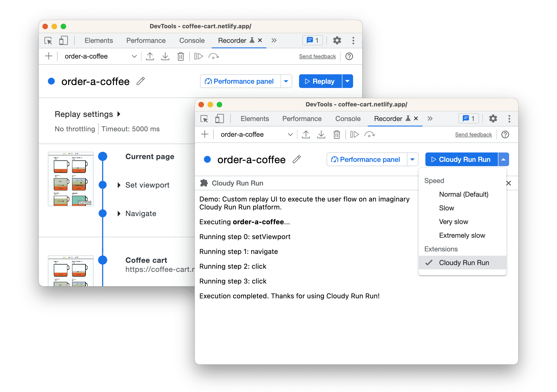Select Very slow speed option

coord(454,222)
